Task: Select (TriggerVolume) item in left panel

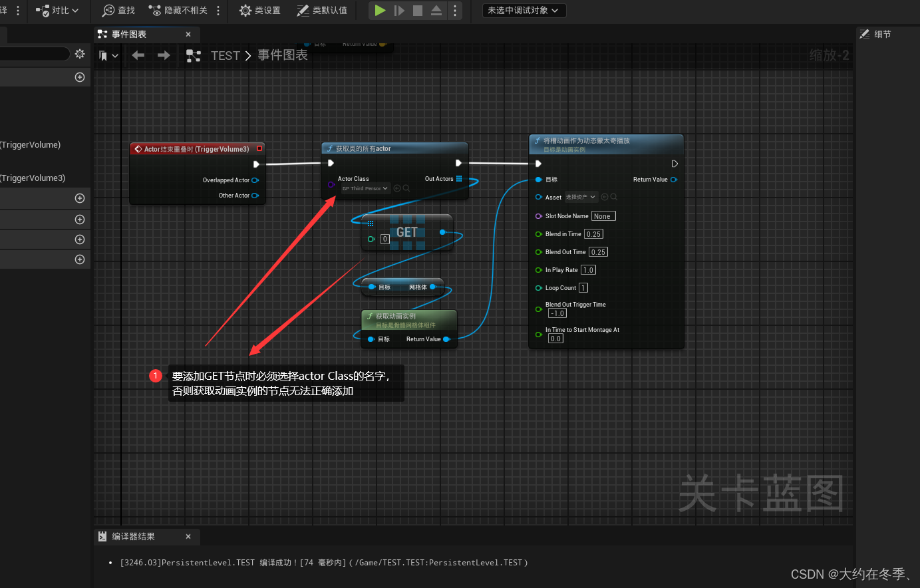Action: [31, 144]
